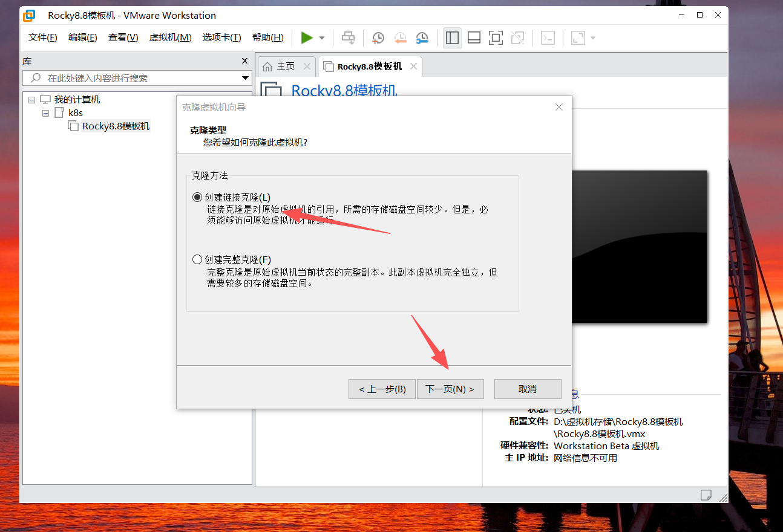
Task: Click the Unity mode toolbar icon
Action: [x=517, y=37]
